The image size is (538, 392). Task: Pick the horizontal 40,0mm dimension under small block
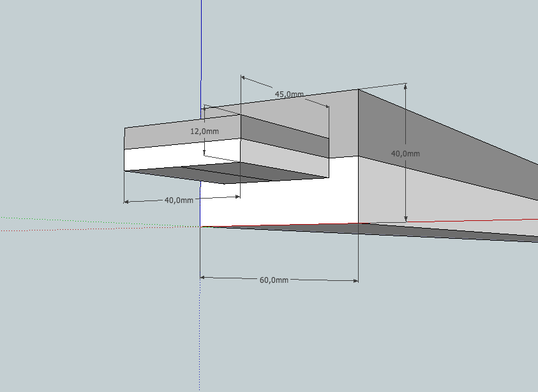[x=179, y=200]
